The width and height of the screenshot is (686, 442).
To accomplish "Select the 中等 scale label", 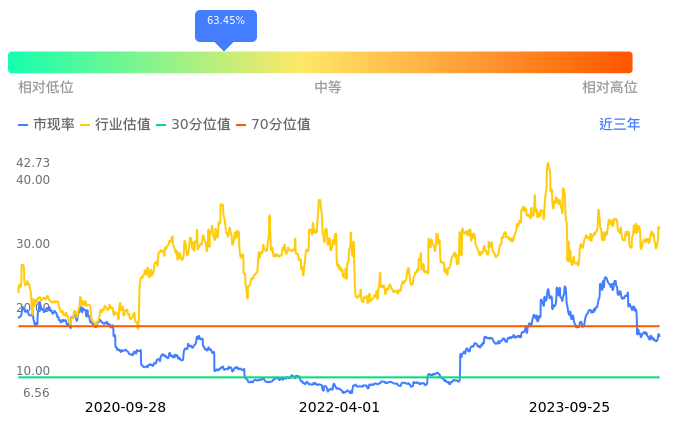I will (328, 88).
